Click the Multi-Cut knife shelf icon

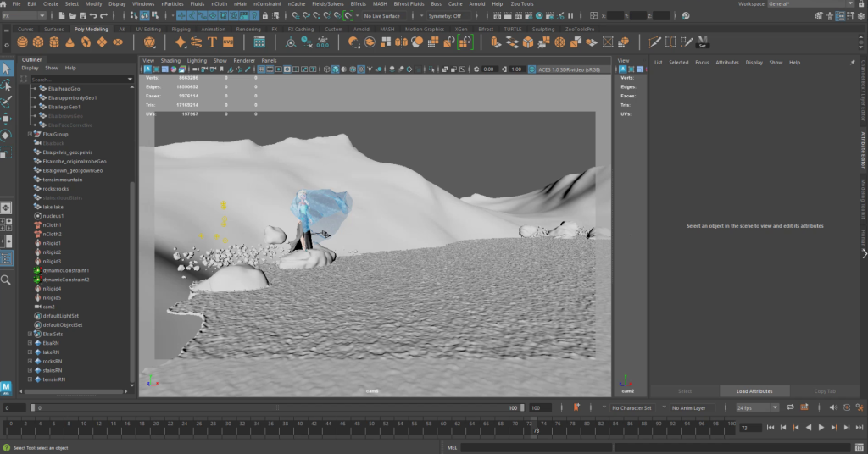[x=654, y=42]
